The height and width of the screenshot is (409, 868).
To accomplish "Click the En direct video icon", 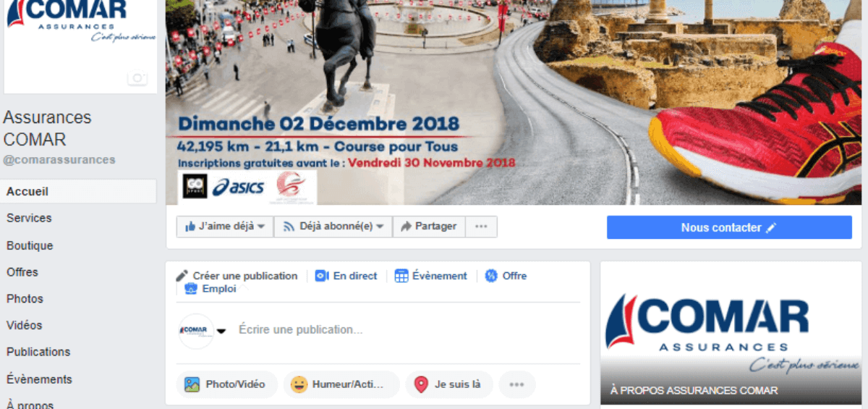I will click(x=322, y=276).
